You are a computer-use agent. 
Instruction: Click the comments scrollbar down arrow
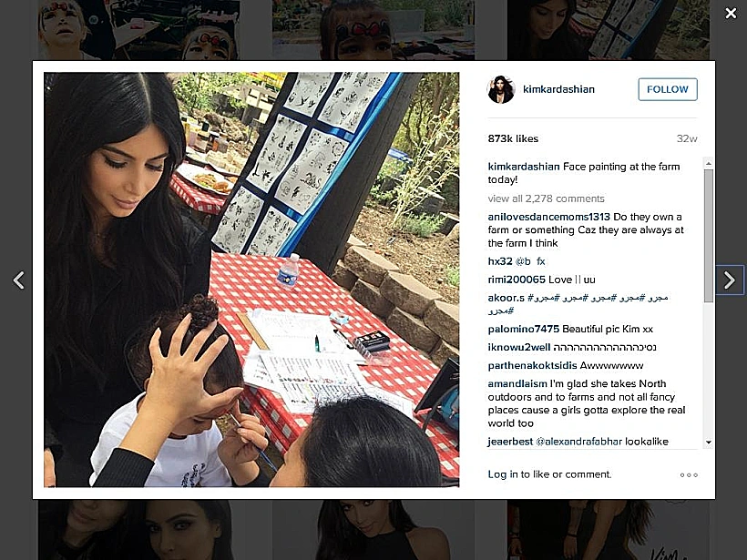709,443
